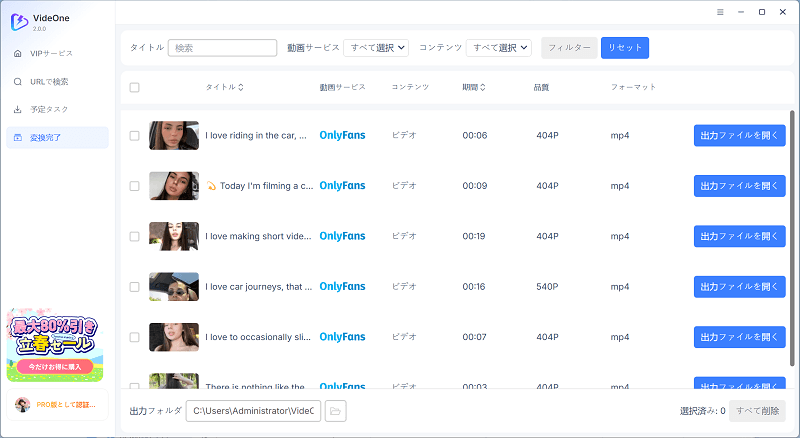Click the blue リセット button

(x=625, y=48)
